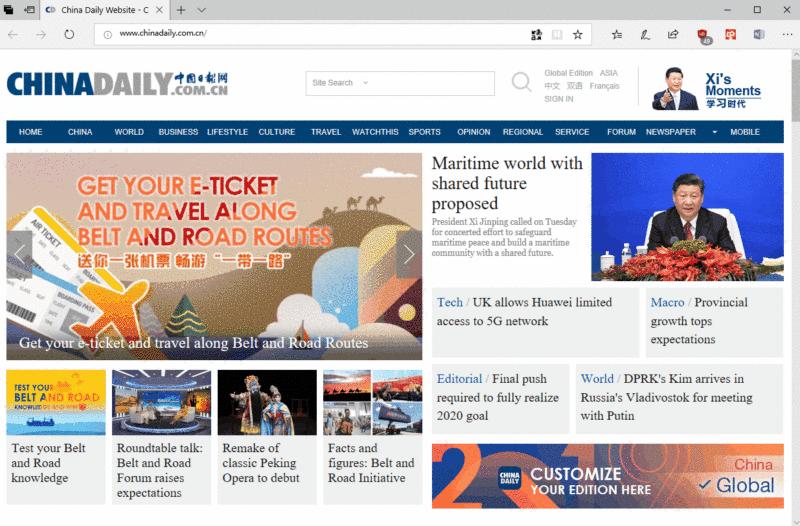Screen dimensions: 800x526
Task: Close the China Daily Website tab
Action: click(159, 10)
